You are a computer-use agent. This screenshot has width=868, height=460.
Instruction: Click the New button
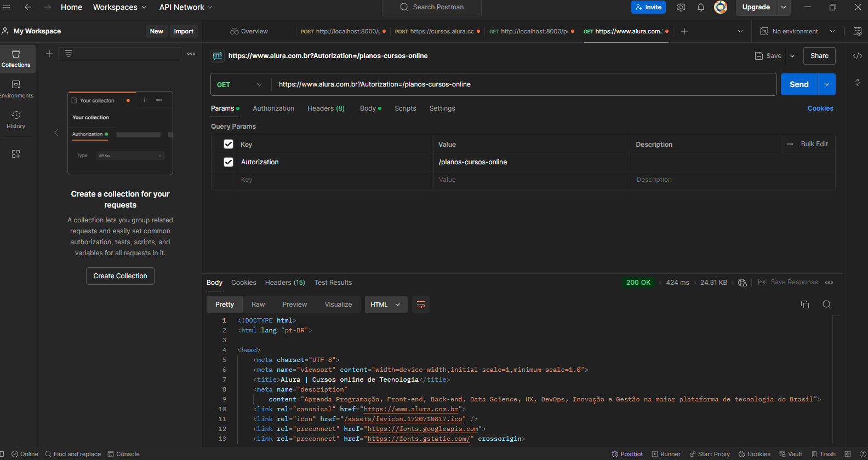point(157,31)
